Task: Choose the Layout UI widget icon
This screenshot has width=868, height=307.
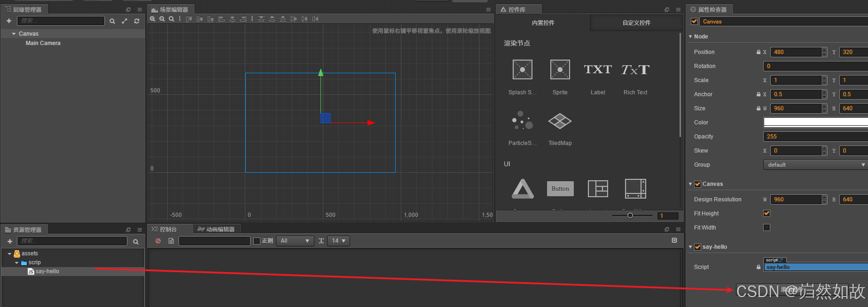Action: click(598, 189)
